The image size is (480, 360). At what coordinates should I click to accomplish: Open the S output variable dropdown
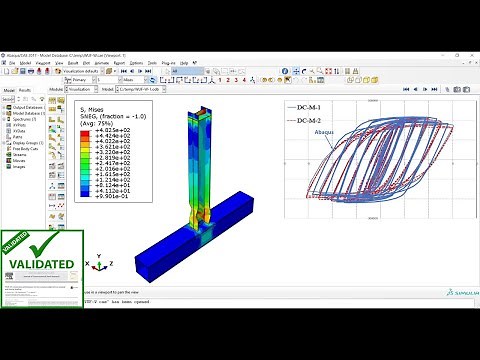(120, 80)
